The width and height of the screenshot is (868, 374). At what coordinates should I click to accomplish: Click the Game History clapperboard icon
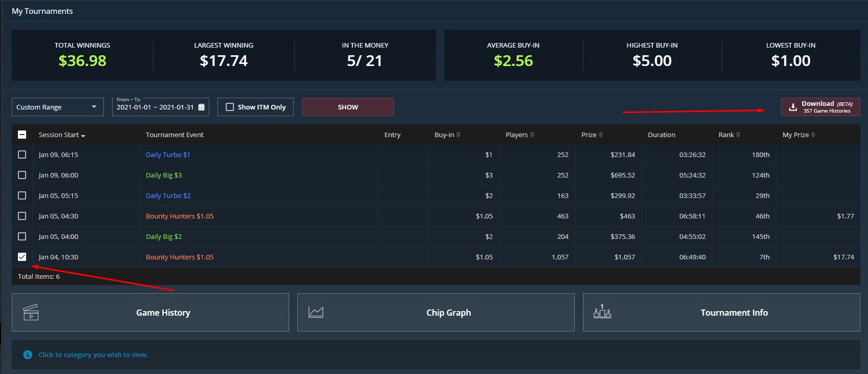[x=31, y=313]
